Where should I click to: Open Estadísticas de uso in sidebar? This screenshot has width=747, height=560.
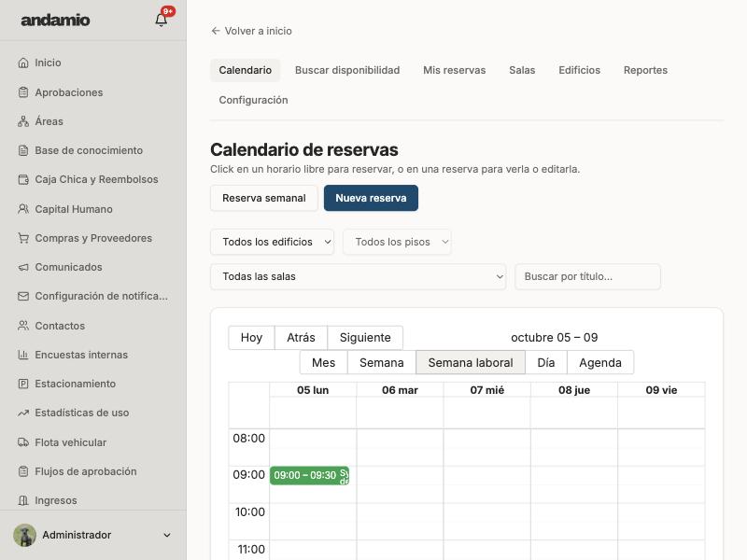point(93,413)
